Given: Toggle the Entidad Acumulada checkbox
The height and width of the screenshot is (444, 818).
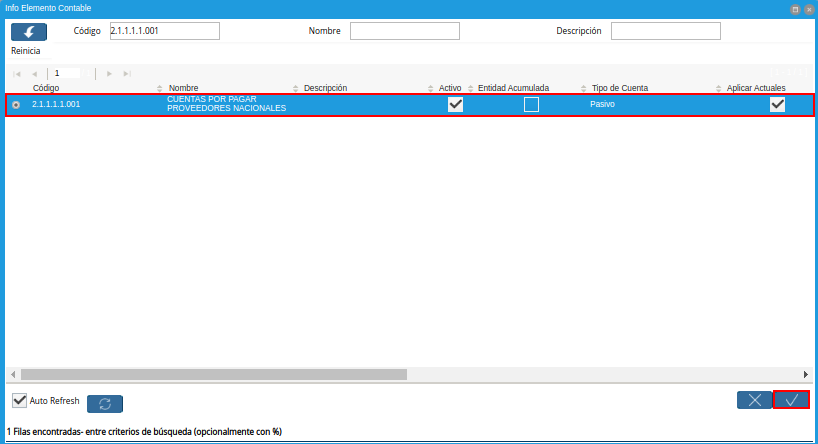Looking at the screenshot, I should click(531, 104).
